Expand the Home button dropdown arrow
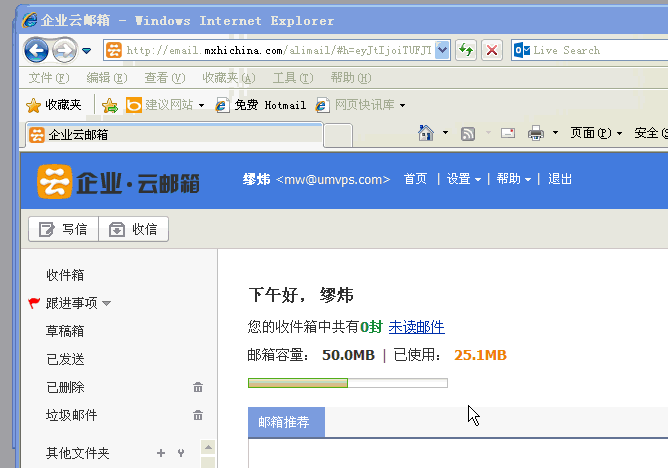Screen dimensions: 668x468 click(445, 133)
